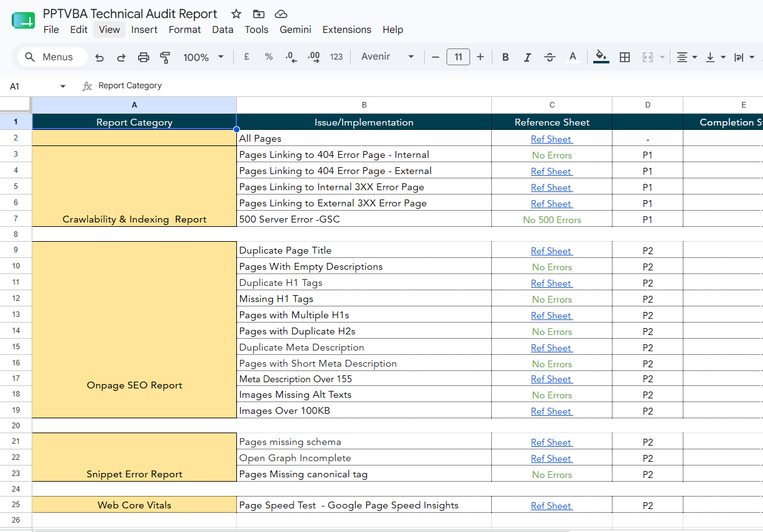Decrease decimal places

[291, 57]
